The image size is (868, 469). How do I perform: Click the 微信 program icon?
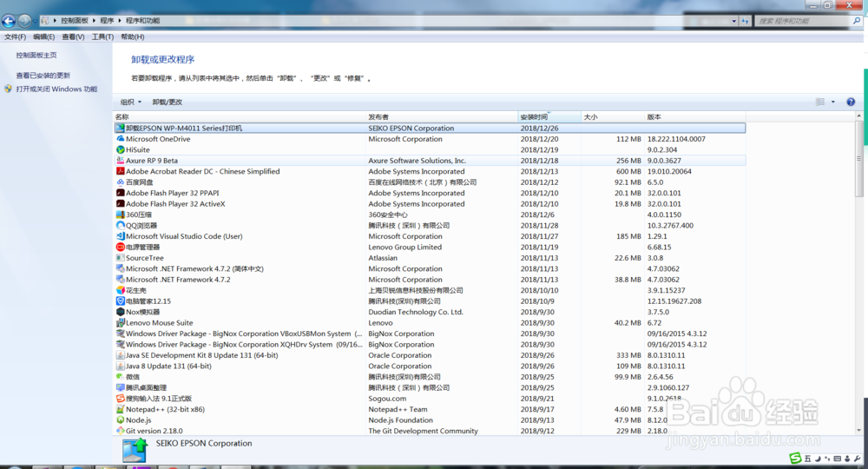click(120, 377)
